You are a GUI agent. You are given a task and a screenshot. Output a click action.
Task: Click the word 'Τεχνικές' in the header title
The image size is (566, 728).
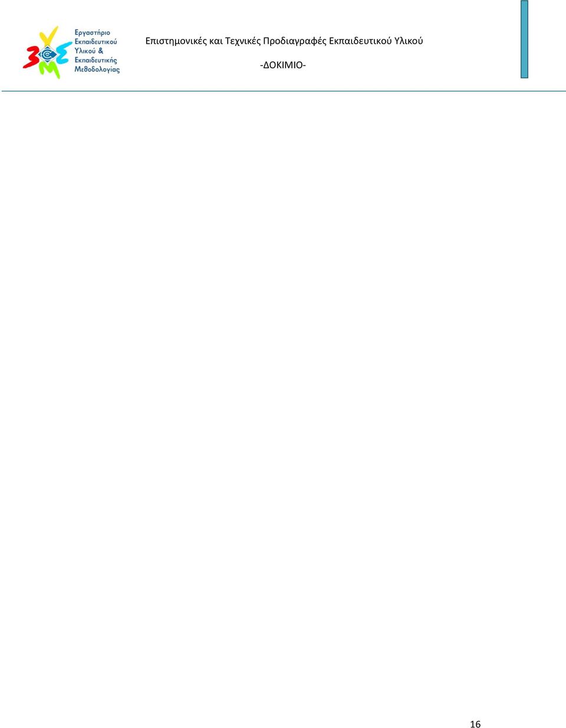pos(243,41)
